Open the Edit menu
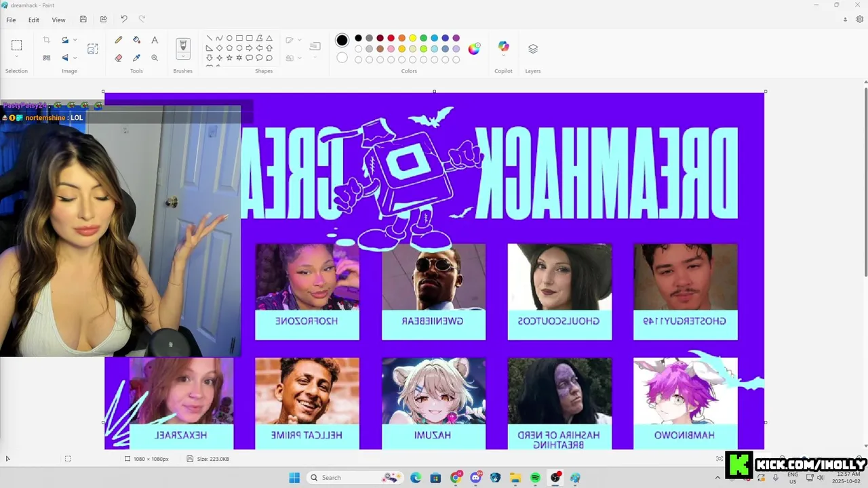This screenshot has height=488, width=868. (x=33, y=20)
